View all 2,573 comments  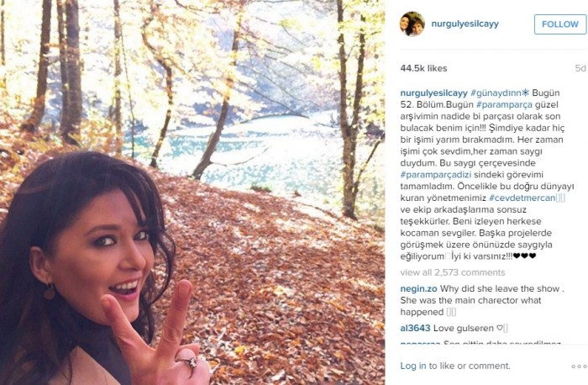coord(453,272)
